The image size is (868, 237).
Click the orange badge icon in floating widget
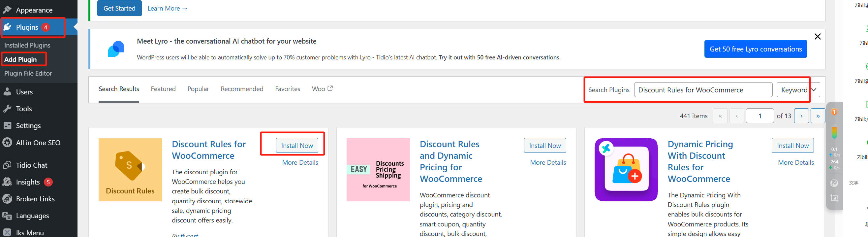pos(834,112)
